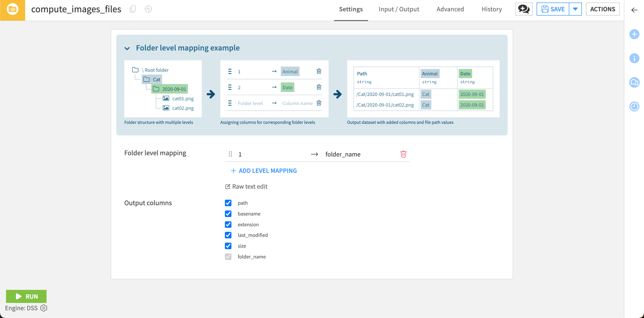Image resolution: width=644 pixels, height=318 pixels.
Task: Open the SAVE dropdown arrow
Action: (x=576, y=9)
